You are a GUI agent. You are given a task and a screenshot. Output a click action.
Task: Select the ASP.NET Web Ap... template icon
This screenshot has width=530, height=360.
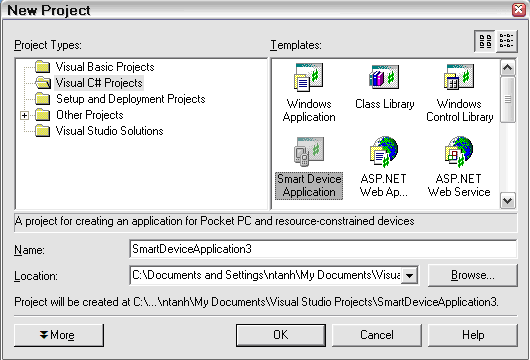tap(384, 151)
